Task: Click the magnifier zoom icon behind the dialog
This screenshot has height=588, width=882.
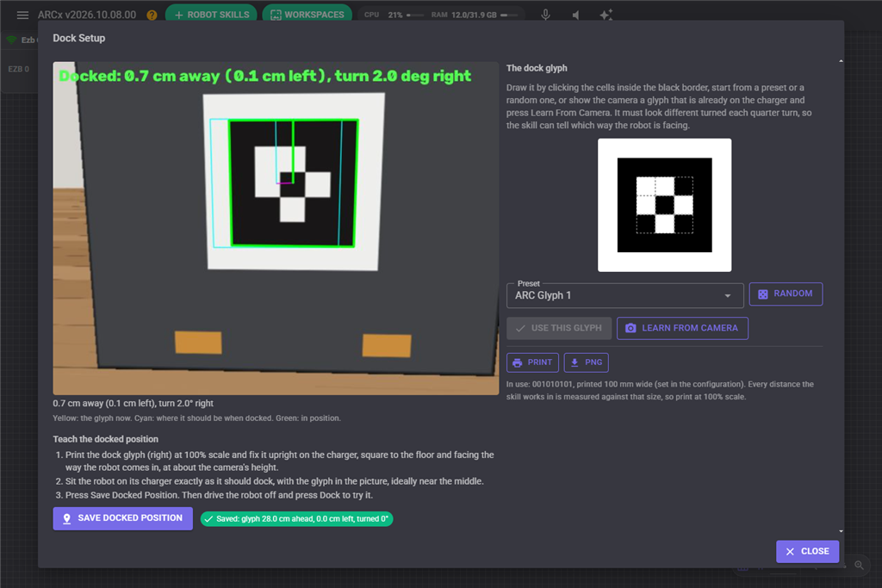Action: tap(859, 565)
